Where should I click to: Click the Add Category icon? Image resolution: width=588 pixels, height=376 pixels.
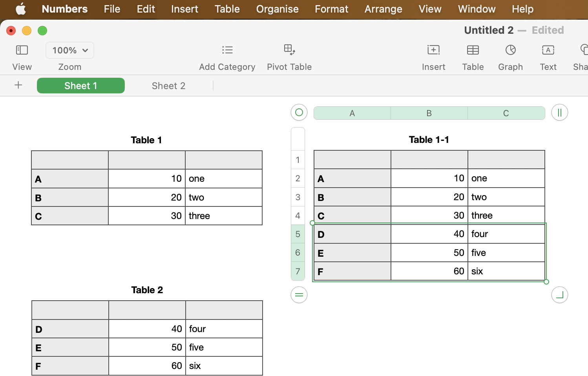tap(227, 50)
